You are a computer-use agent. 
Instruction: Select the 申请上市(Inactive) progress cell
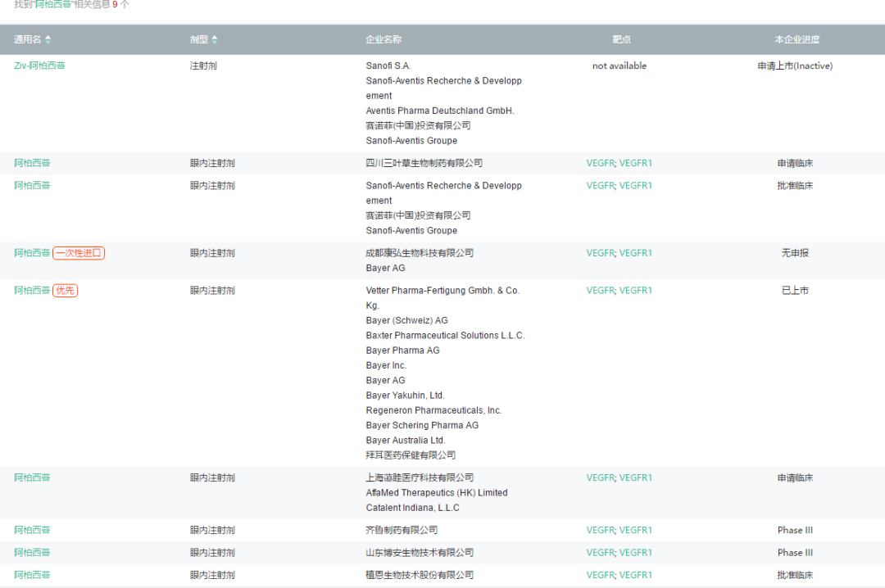coord(795,66)
